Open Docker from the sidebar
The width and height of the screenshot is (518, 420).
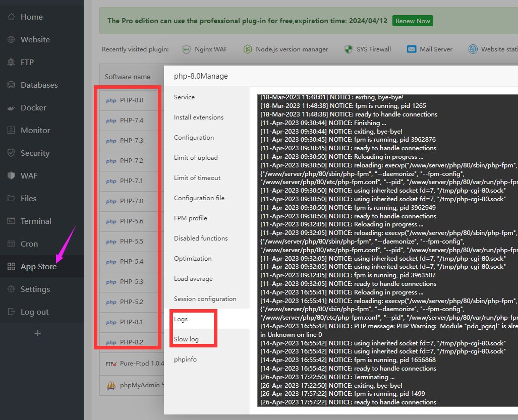click(30, 107)
